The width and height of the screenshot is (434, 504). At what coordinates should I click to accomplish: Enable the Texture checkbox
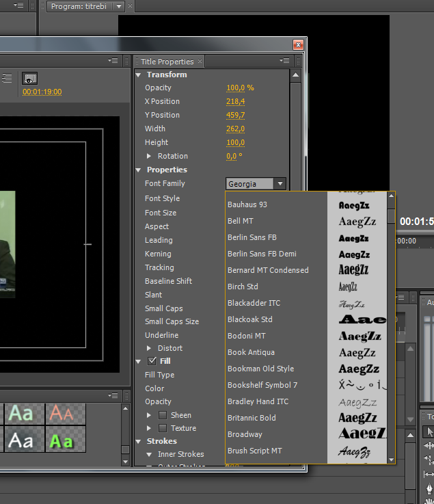(x=163, y=428)
